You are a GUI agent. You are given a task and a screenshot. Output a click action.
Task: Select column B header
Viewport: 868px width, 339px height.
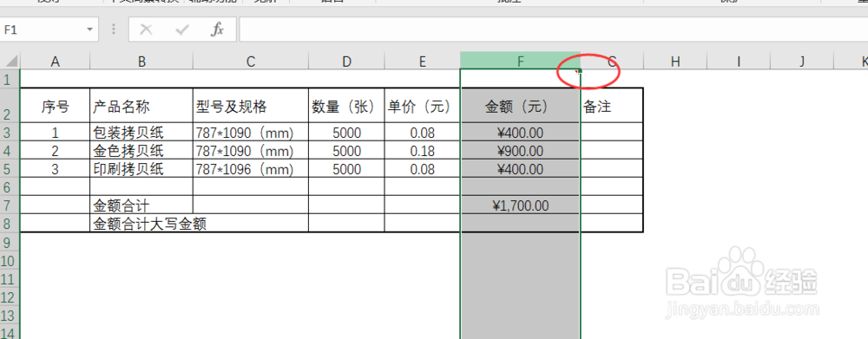[x=141, y=62]
